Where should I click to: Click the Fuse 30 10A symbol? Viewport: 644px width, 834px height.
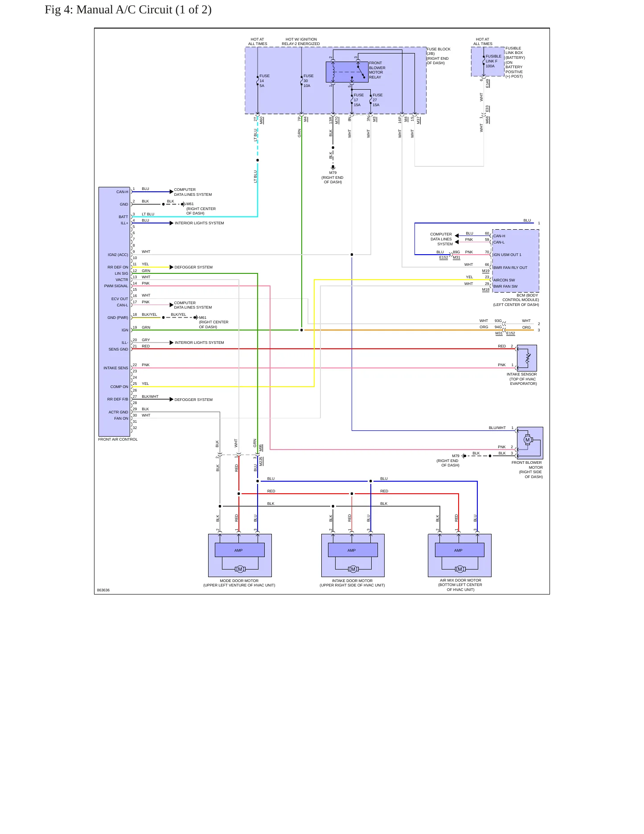pyautogui.click(x=302, y=81)
